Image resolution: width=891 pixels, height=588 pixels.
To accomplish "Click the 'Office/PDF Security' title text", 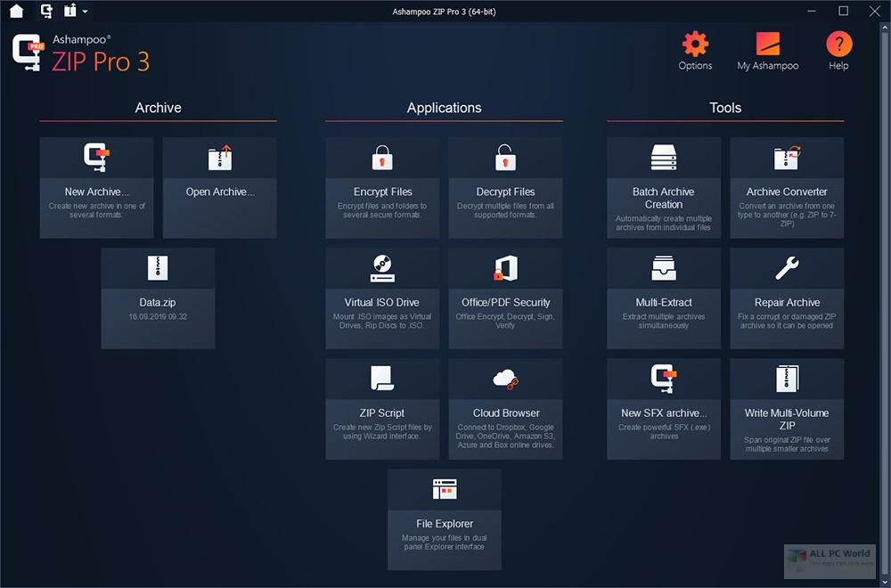I will (x=506, y=303).
